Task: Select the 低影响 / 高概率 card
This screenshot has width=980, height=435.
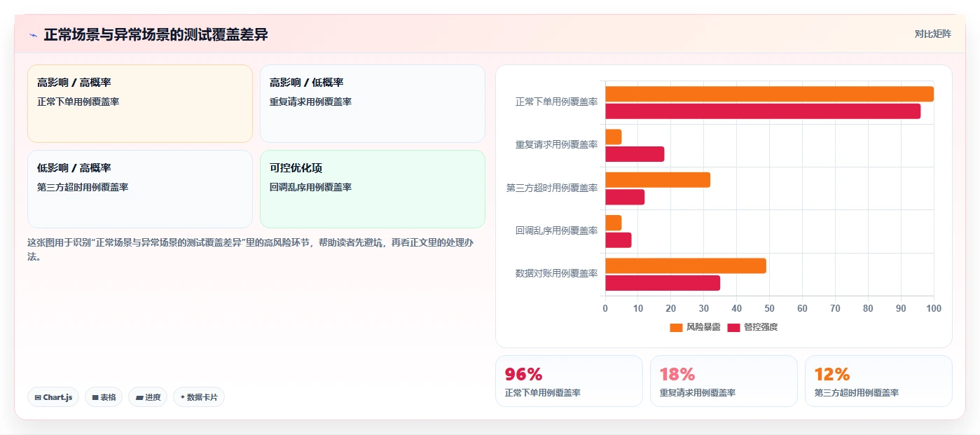Action: pyautogui.click(x=140, y=189)
